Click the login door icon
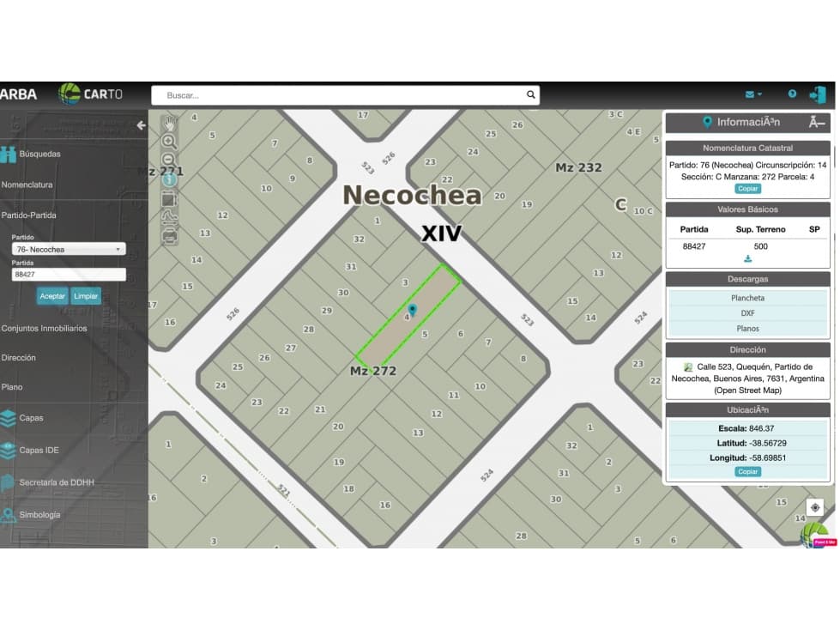The width and height of the screenshot is (840, 630). click(818, 94)
